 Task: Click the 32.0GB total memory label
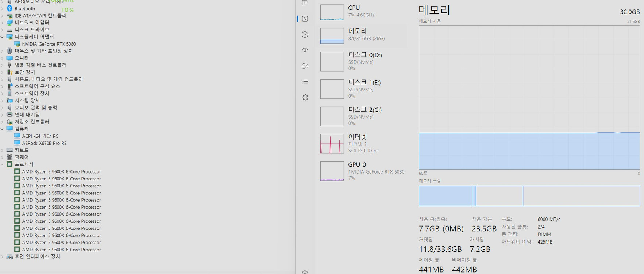pyautogui.click(x=630, y=12)
